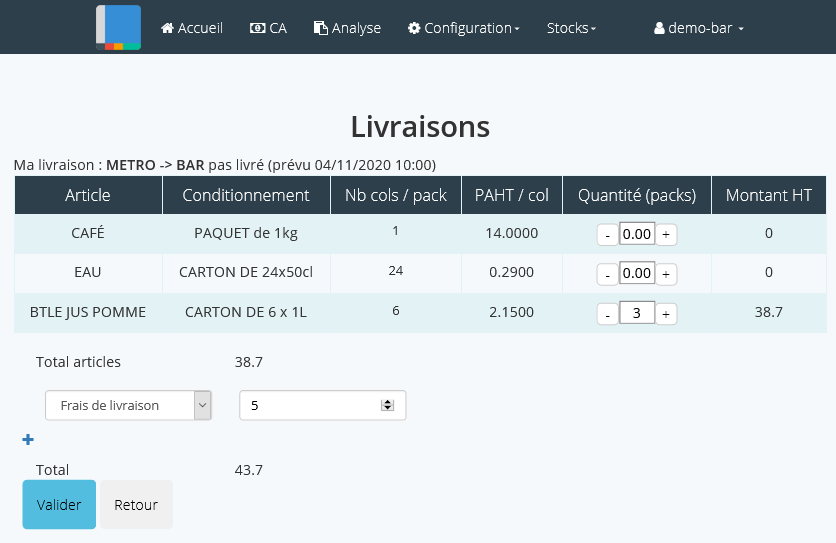Expand the Configuration dropdown menu
The width and height of the screenshot is (836, 543).
[x=463, y=28]
